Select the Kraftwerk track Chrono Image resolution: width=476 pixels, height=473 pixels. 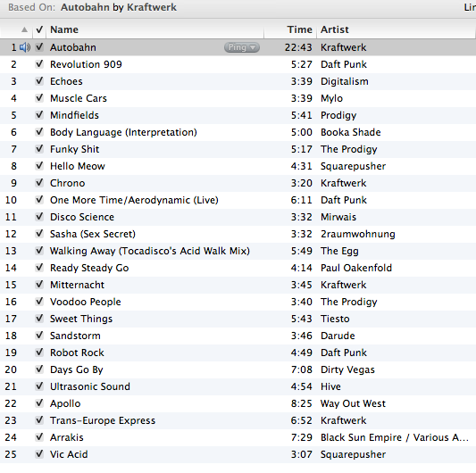point(67,183)
